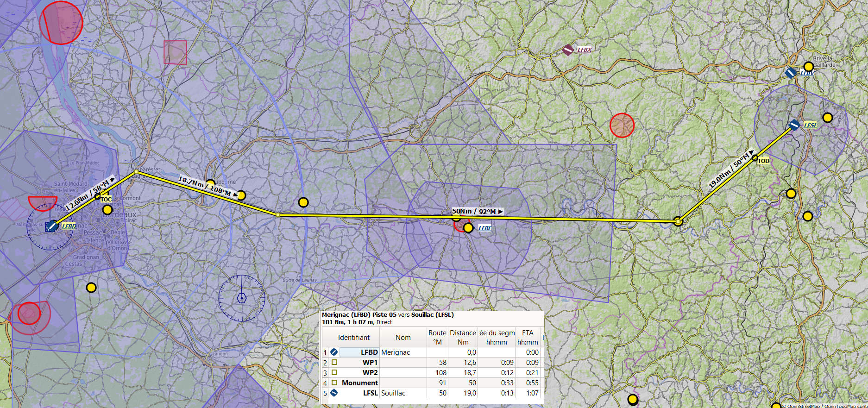The image size is (868, 408).
Task: Click the Monument waypoint on the map
Action: (x=678, y=222)
